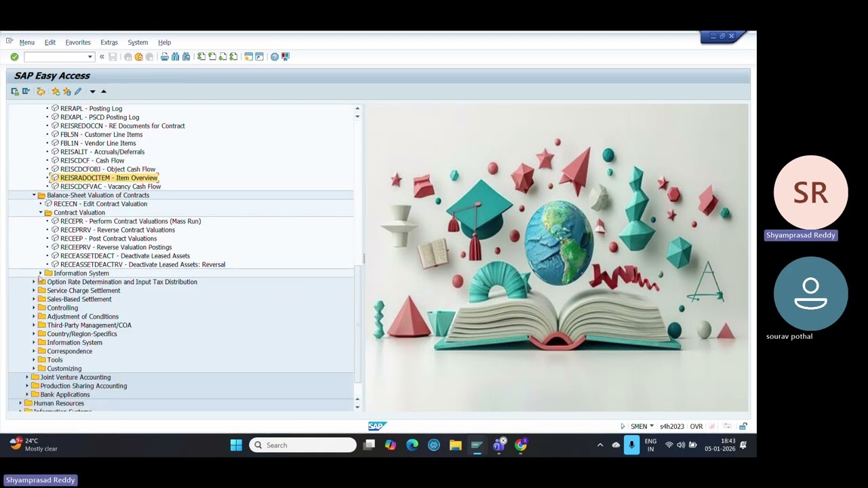Click the tree scrollbar down arrow

point(357,407)
